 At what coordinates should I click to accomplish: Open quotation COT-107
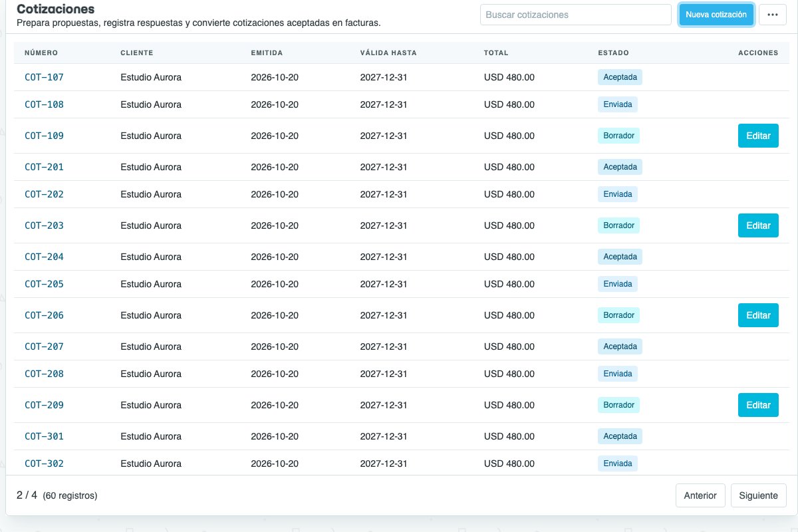point(44,77)
